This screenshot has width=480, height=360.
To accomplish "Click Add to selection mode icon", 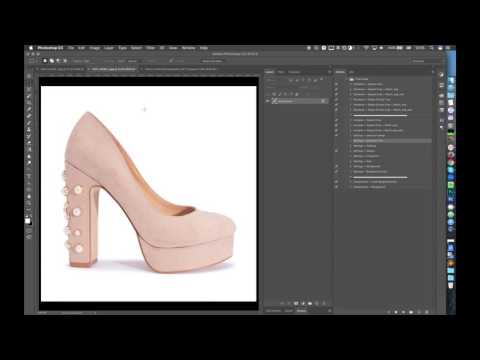I will point(52,61).
